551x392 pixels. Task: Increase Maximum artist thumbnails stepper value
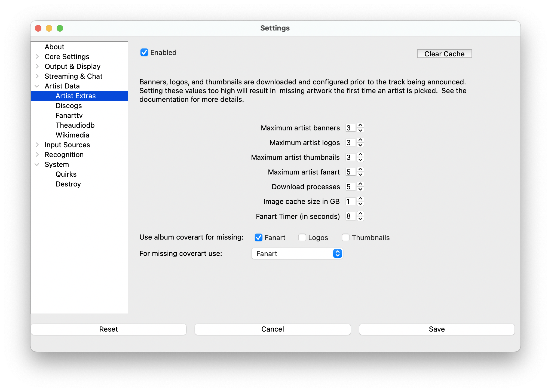click(x=360, y=155)
